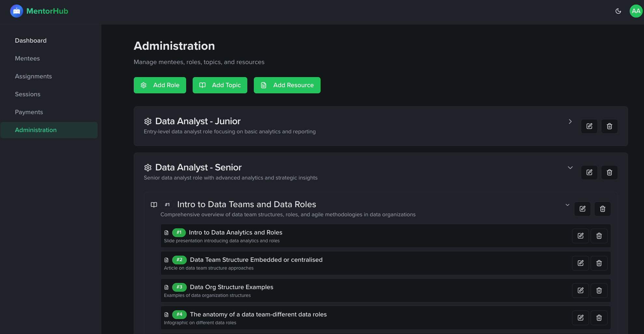Delete Intro to Data Analytics and Roles resource
The image size is (644, 334).
pos(599,236)
